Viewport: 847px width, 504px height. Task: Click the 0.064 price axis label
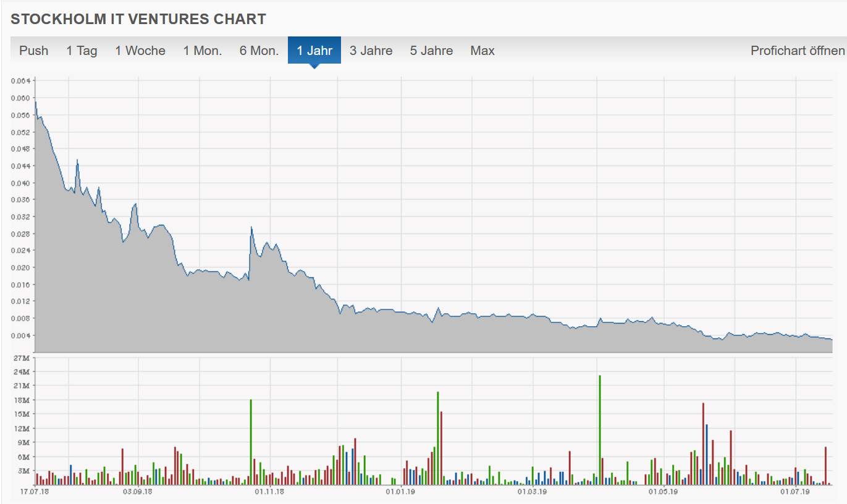coord(21,81)
